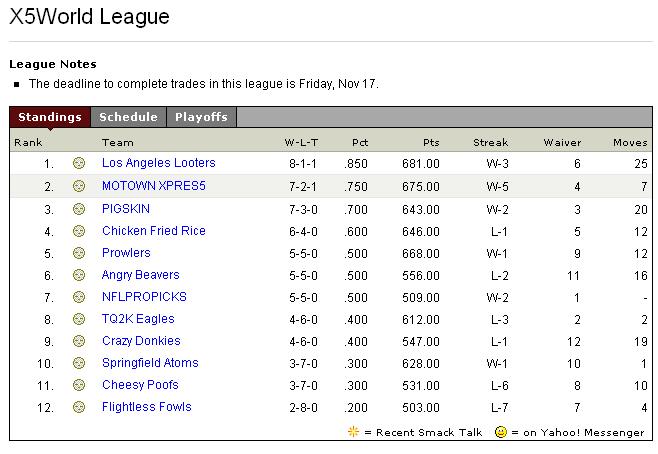Image resolution: width=658 pixels, height=454 pixels.
Task: Open the Playoffs tab
Action: [201, 117]
